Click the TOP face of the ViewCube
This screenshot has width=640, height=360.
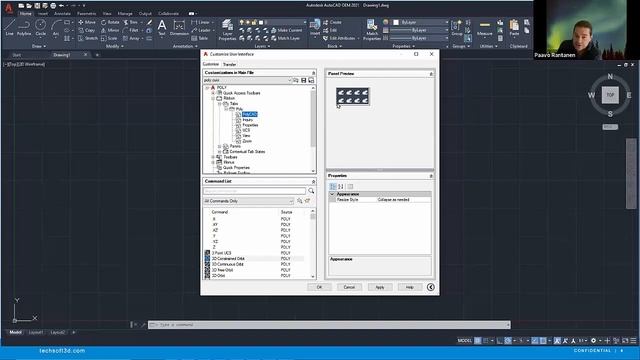click(x=610, y=95)
